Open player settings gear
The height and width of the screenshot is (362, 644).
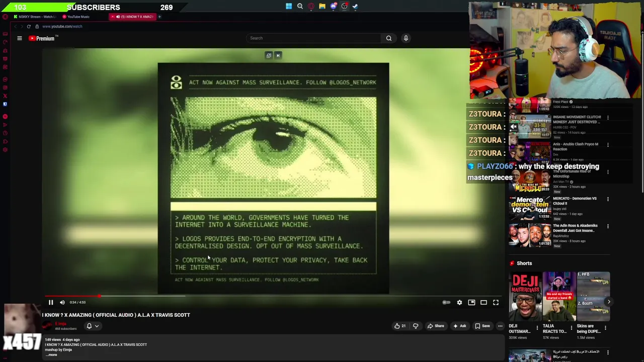[459, 302]
